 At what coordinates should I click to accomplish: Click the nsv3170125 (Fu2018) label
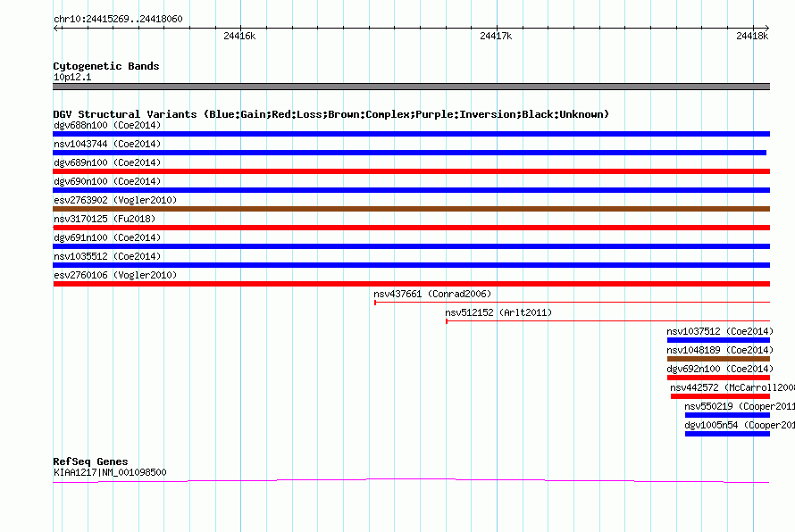[x=105, y=219]
